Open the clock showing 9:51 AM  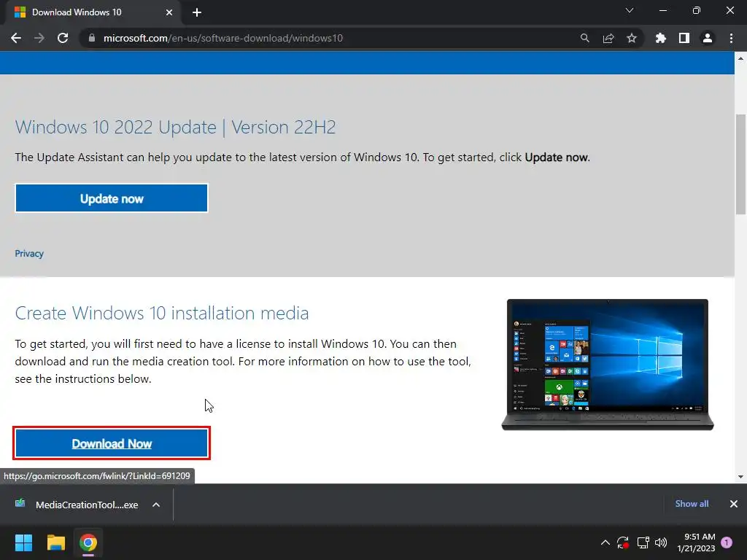click(x=696, y=542)
